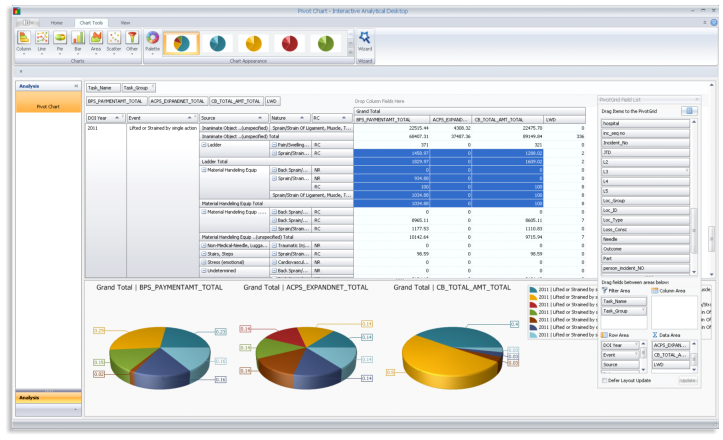Select person_incident_NO field in list

[645, 268]
